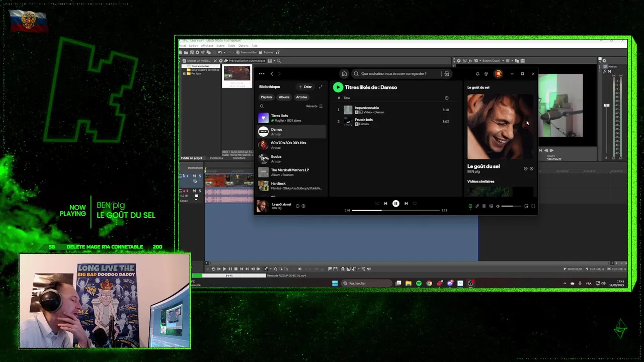Click the duration clock column header

click(x=446, y=98)
